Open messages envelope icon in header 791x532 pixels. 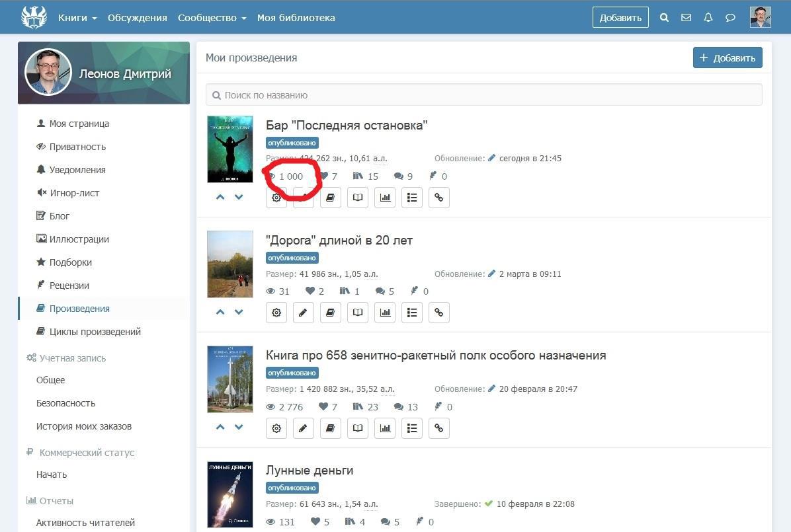tap(686, 18)
